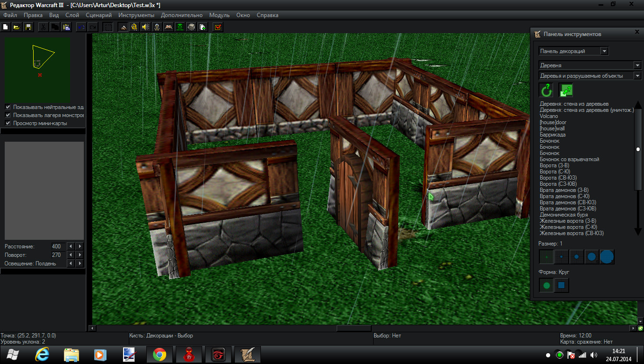The image size is (644, 364).
Task: Open the Sound Editor speaker icon
Action: click(146, 27)
